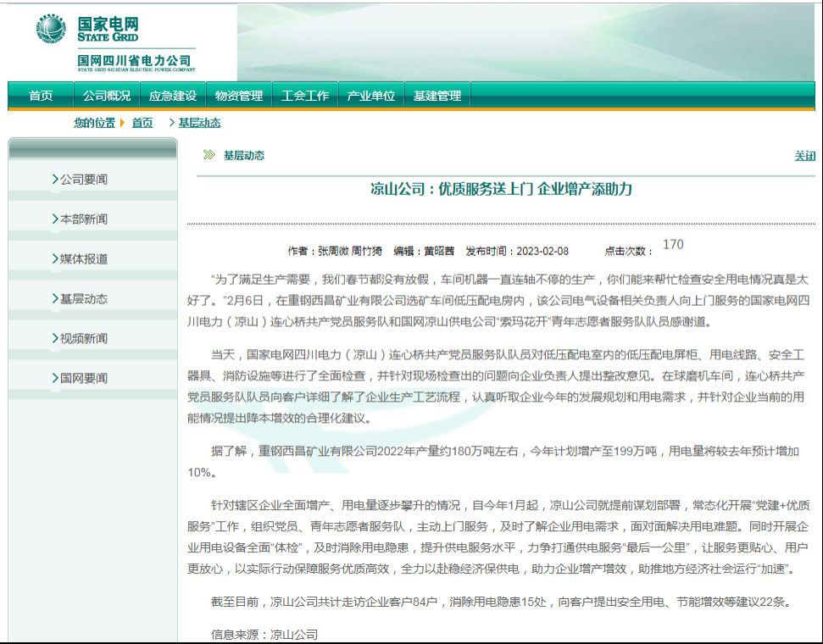
Task: Select 国网要闻 in the sidebar
Action: (83, 378)
